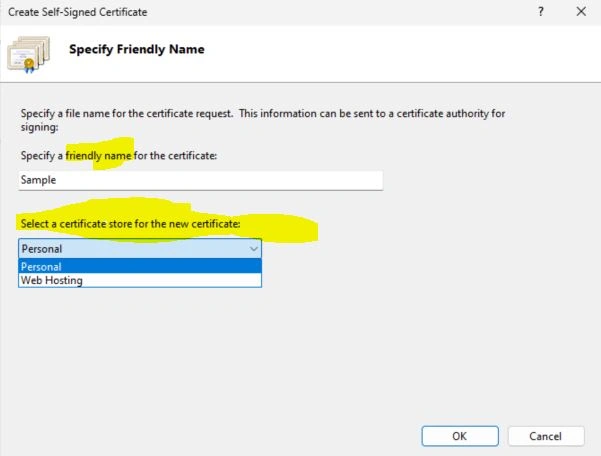Confirm with the OK button

(460, 436)
